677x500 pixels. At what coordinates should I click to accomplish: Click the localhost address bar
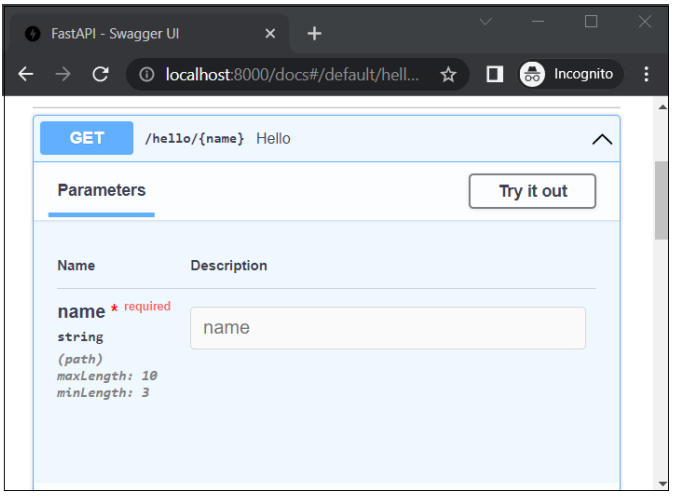(290, 74)
